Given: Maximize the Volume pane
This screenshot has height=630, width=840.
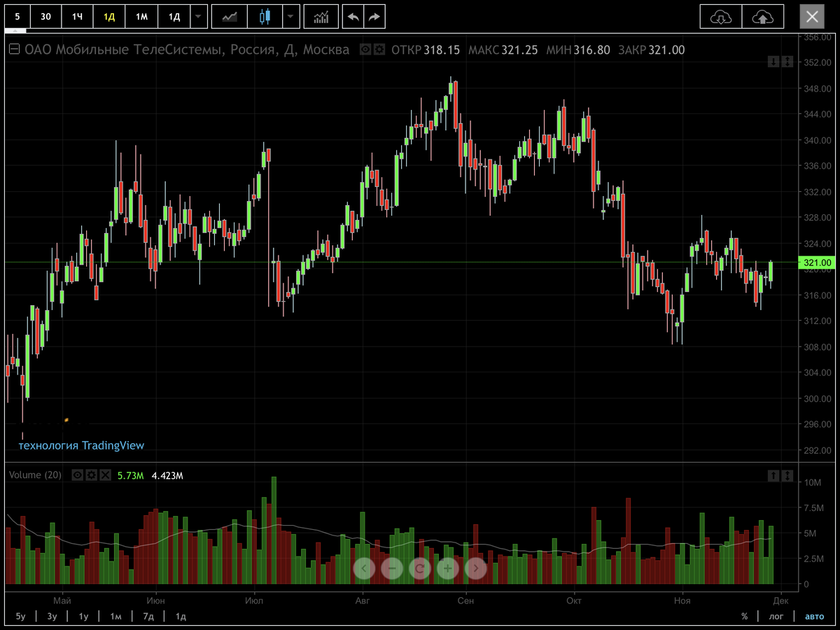Looking at the screenshot, I should point(787,475).
